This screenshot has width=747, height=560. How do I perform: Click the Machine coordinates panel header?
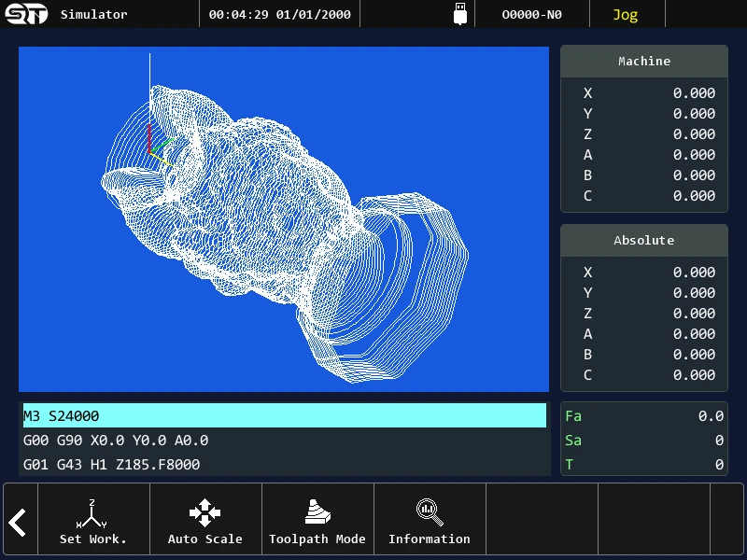[644, 62]
